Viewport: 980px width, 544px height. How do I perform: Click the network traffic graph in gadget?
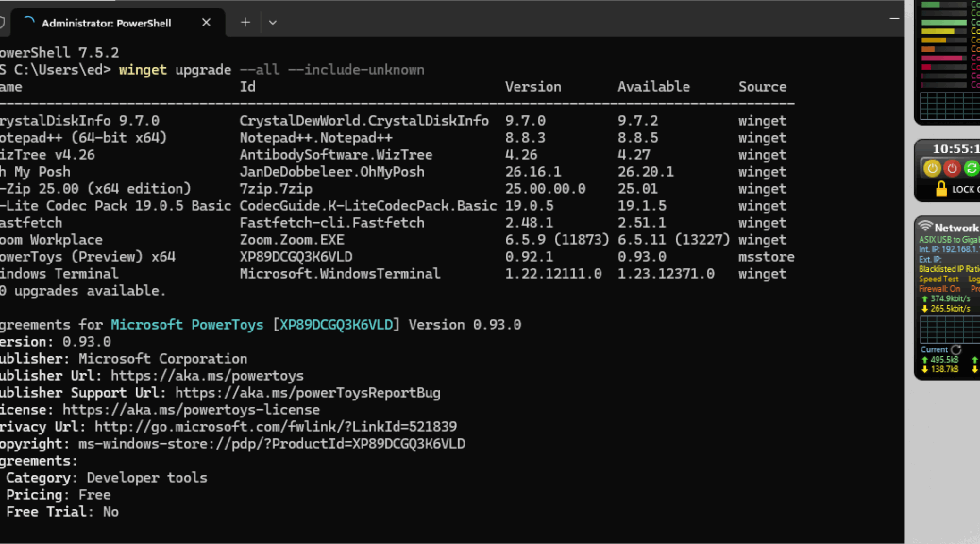950,330
